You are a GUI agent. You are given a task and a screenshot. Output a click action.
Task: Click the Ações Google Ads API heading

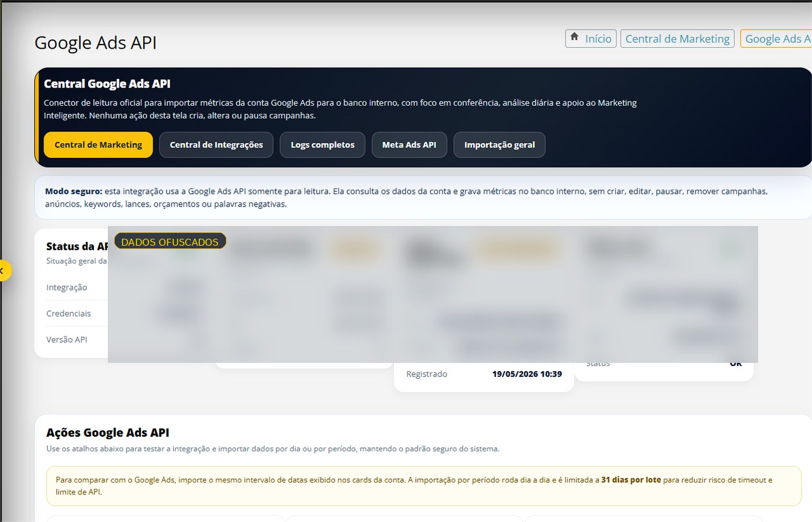pos(108,433)
